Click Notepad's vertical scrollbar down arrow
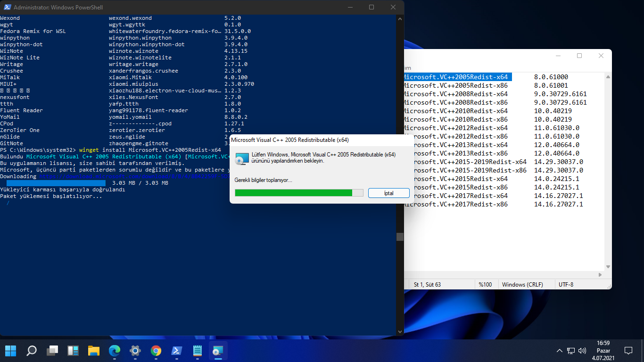The image size is (644, 362). pos(608,266)
